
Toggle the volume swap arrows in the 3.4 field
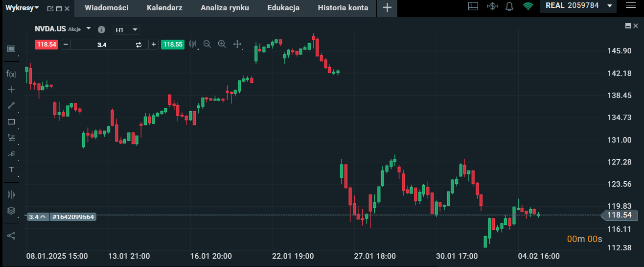tap(138, 45)
